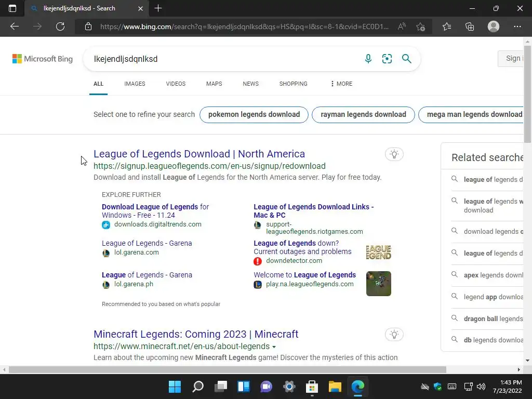Click the vertical scrollbar down arrow

point(528,361)
